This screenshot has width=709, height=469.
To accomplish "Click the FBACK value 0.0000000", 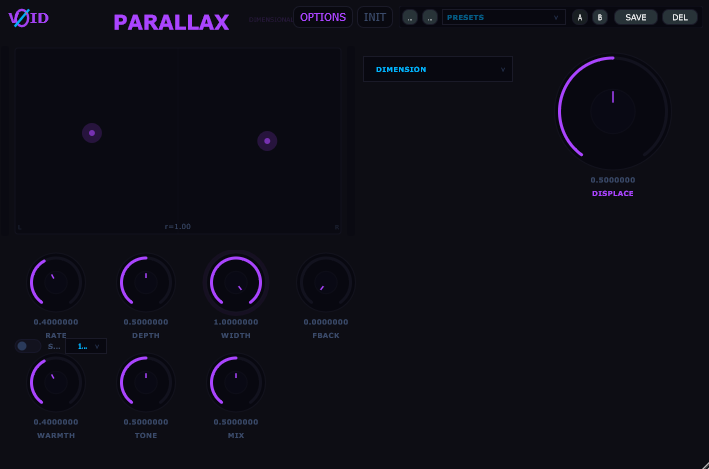I will (x=326, y=322).
